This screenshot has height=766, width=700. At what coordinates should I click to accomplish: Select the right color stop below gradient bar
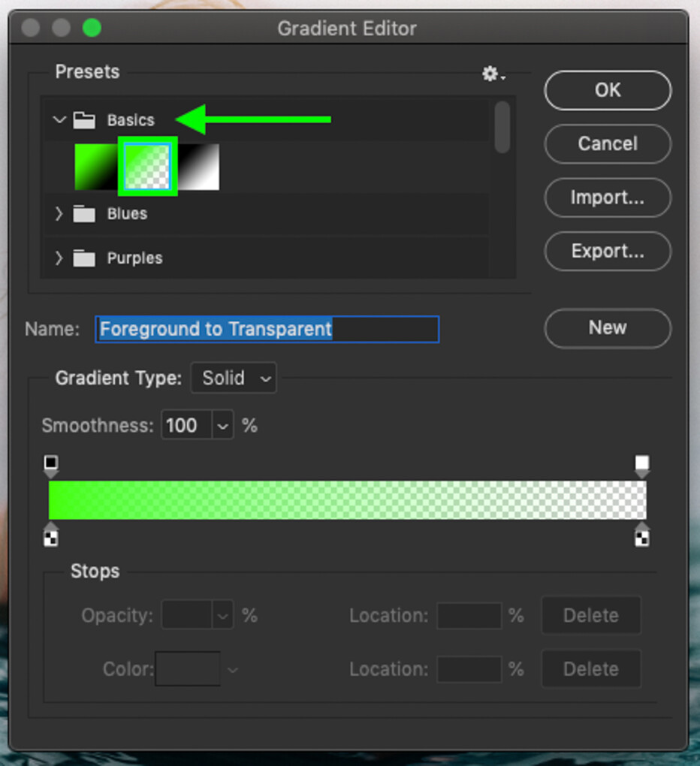(643, 537)
